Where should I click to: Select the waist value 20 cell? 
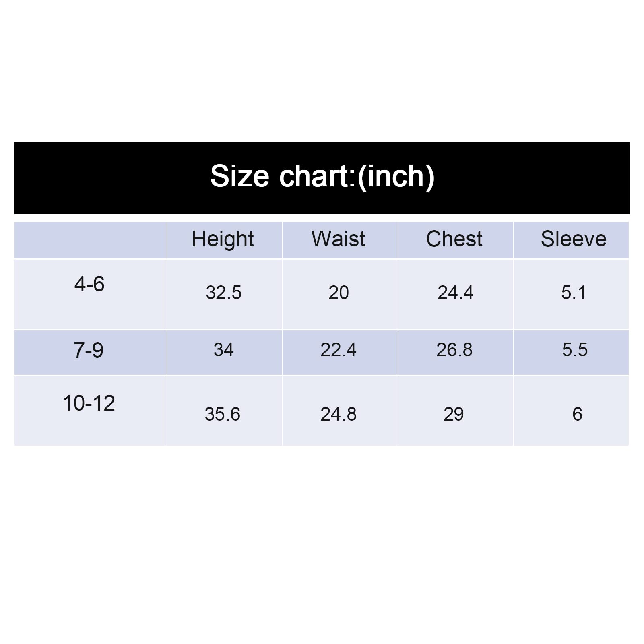[x=339, y=293]
